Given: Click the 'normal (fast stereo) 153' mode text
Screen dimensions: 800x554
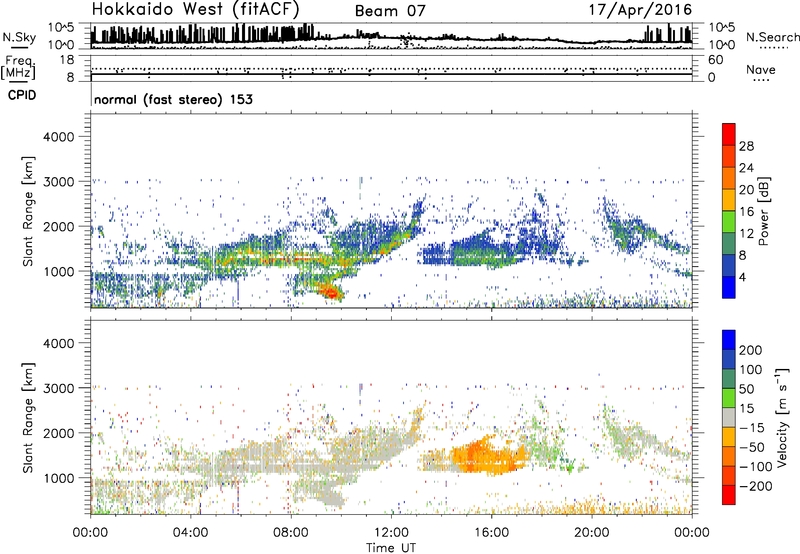Looking at the screenshot, I should click(x=173, y=99).
